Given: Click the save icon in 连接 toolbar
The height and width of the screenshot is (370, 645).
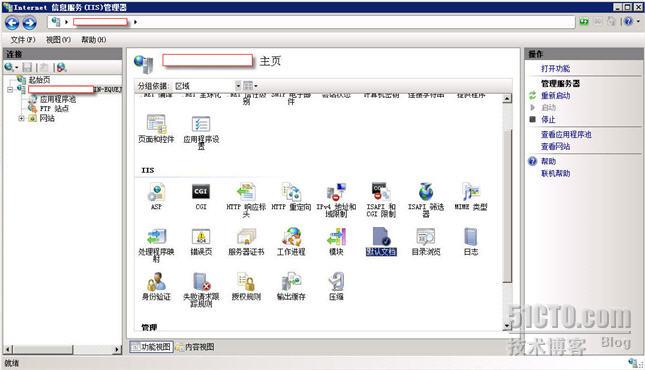Looking at the screenshot, I should (x=27, y=67).
